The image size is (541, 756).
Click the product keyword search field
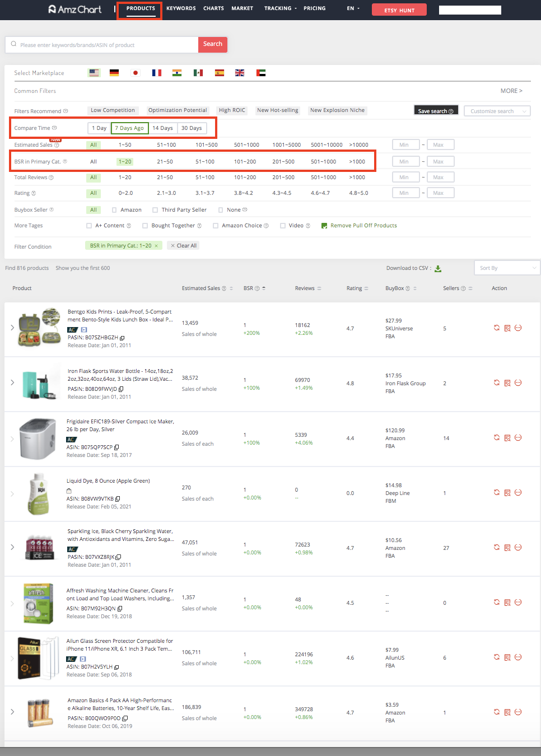pyautogui.click(x=102, y=45)
